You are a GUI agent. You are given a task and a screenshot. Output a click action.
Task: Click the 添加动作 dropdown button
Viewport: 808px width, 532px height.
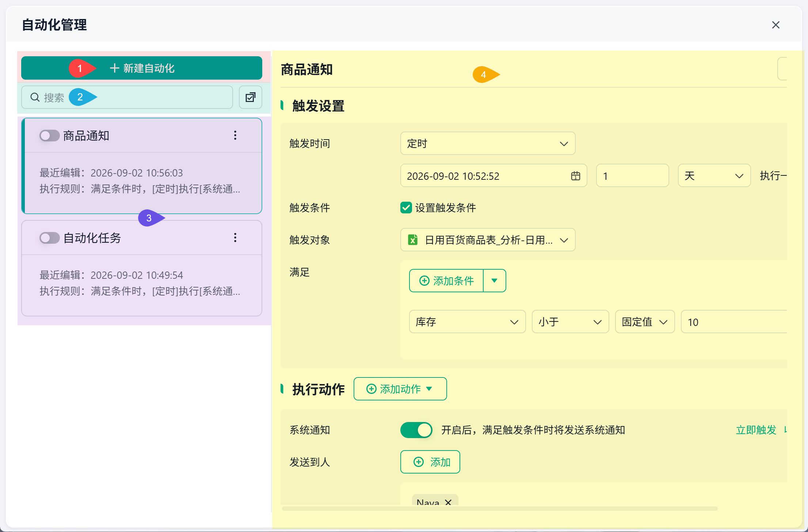point(400,389)
